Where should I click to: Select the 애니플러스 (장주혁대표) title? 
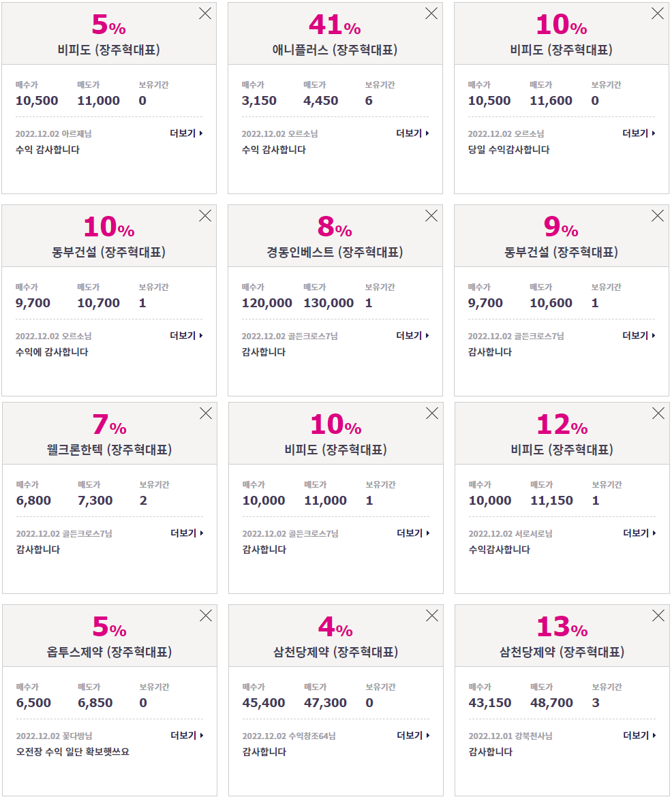335,50
